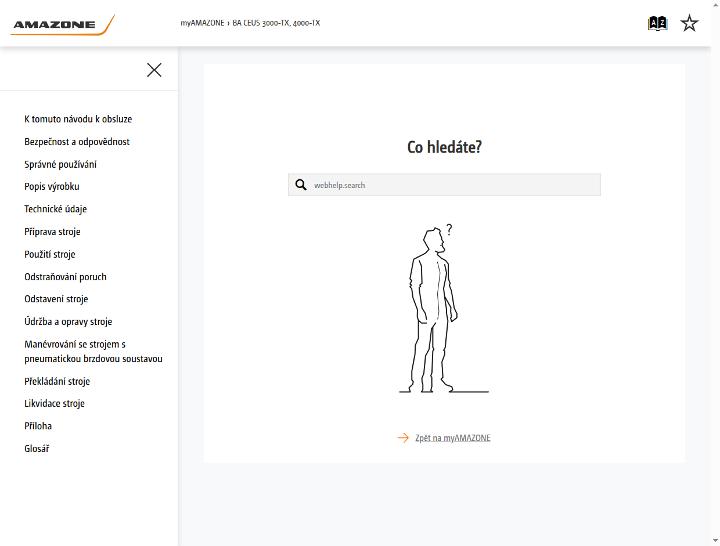The height and width of the screenshot is (546, 720).
Task: Click the scrollbar down arrow
Action: (715, 541)
